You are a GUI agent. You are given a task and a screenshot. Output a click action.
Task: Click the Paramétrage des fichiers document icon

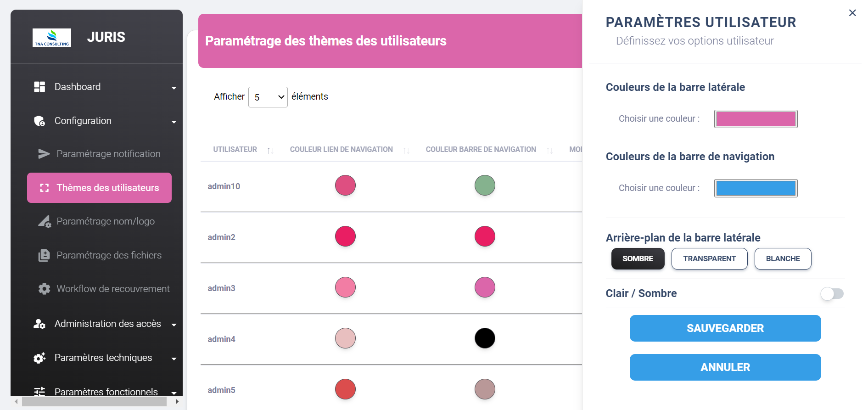44,255
